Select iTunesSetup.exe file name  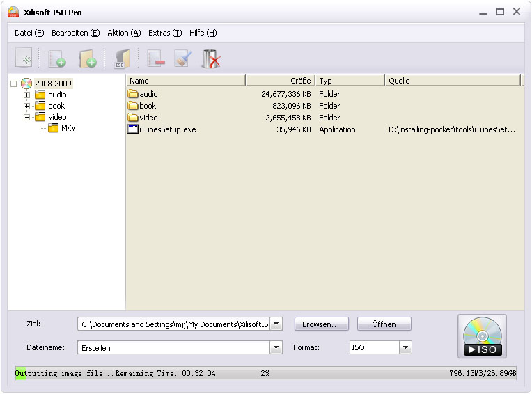pos(168,129)
